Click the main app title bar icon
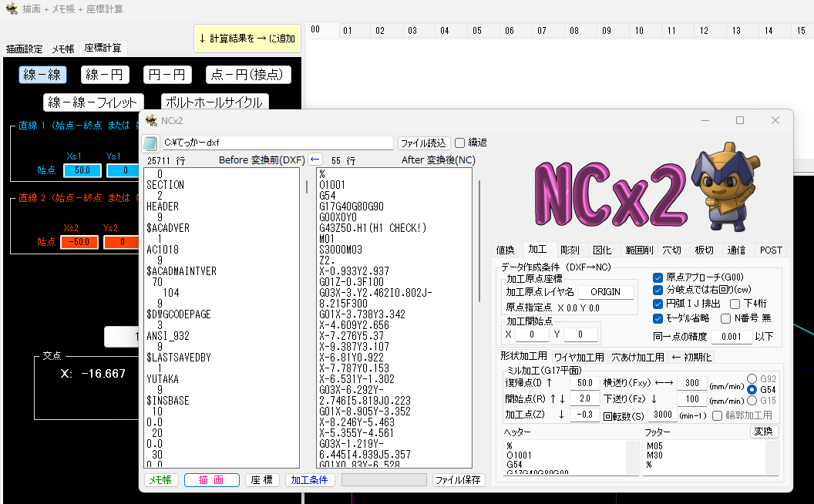The image size is (814, 504). [x=12, y=8]
